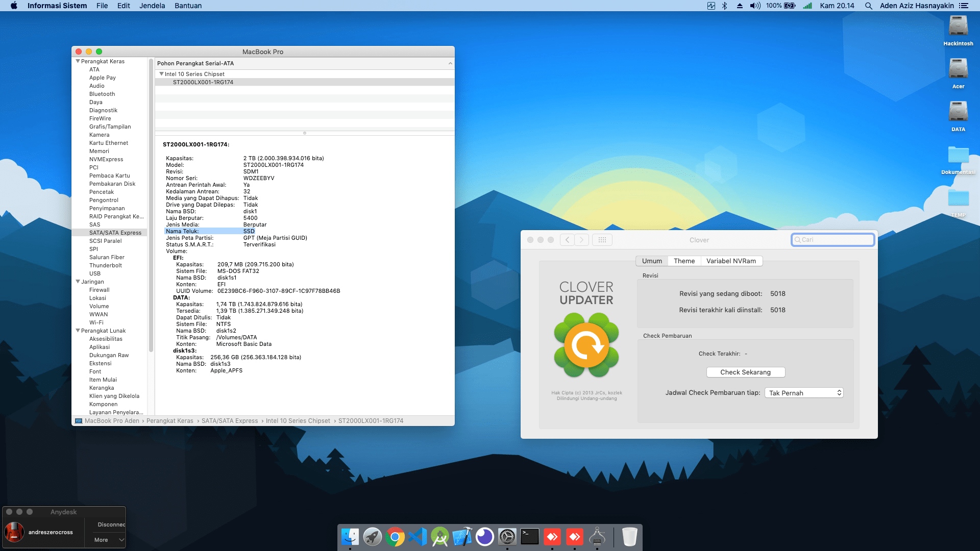Select Grafis/Tampilan in the sidebar
980x551 pixels.
(110, 127)
